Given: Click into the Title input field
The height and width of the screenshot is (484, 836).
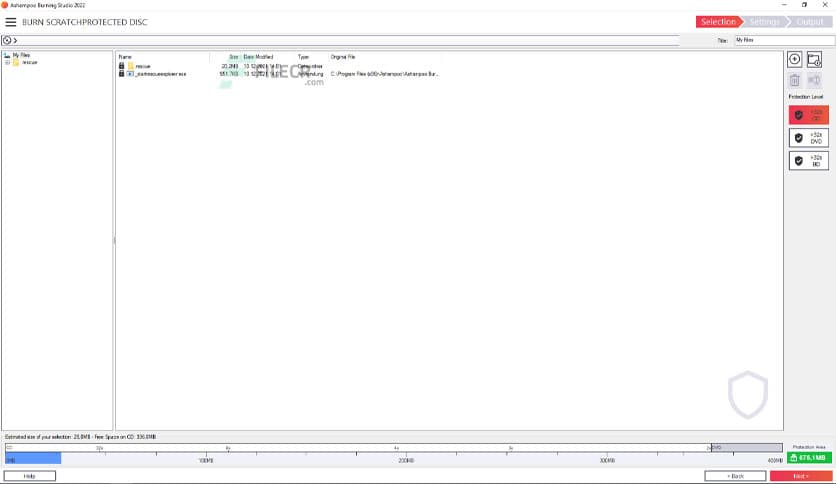Looking at the screenshot, I should point(784,40).
